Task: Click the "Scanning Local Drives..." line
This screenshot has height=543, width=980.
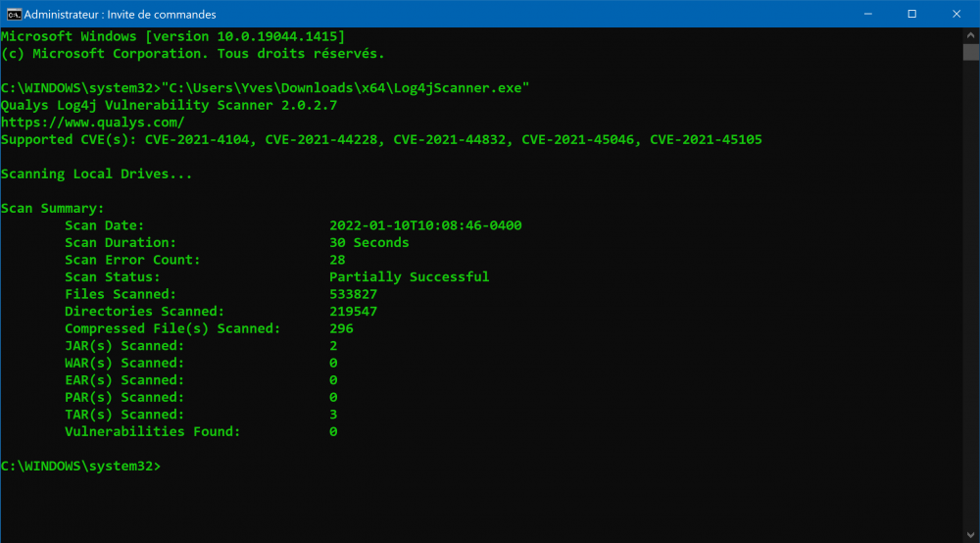Action: [x=97, y=174]
